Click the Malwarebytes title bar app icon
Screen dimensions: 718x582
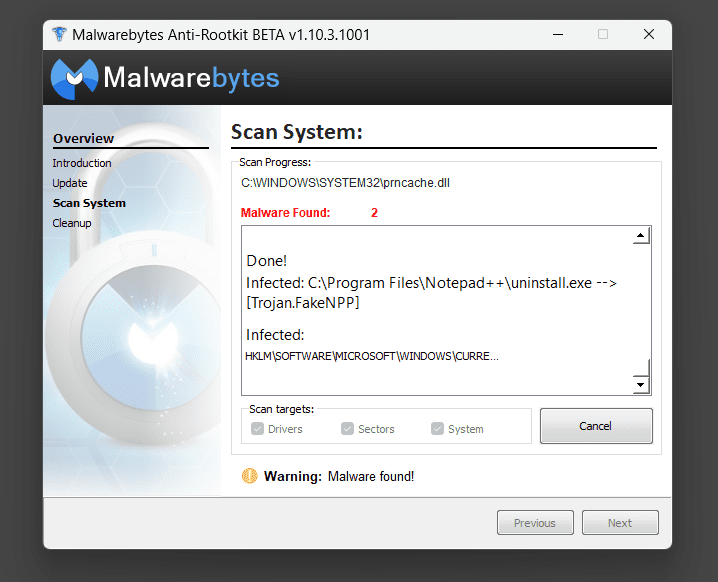point(59,34)
